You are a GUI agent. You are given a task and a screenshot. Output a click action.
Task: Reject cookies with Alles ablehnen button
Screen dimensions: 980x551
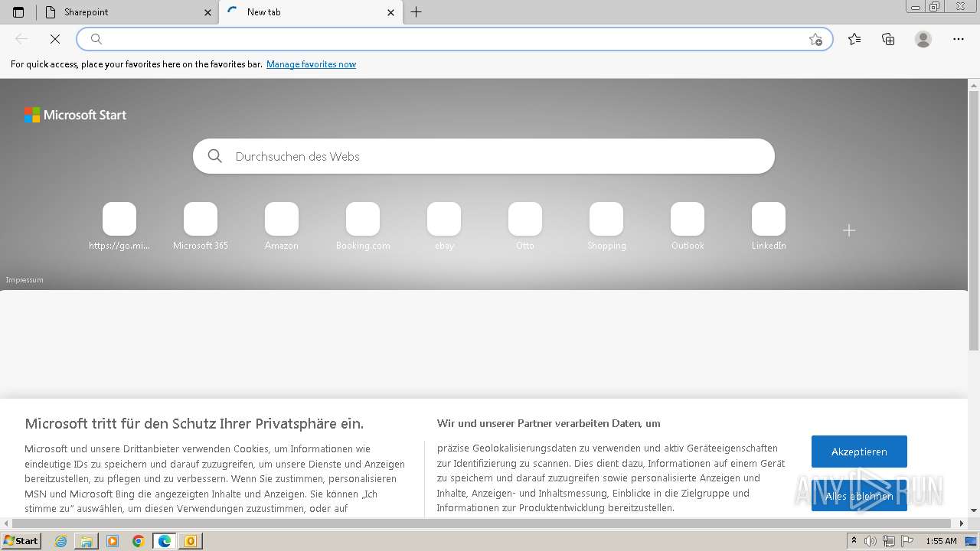(859, 496)
